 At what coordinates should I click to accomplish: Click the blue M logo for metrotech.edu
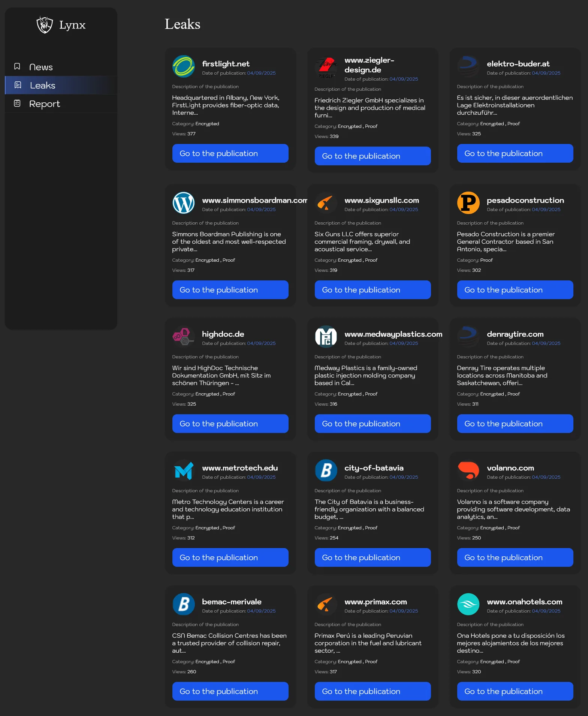tap(183, 470)
